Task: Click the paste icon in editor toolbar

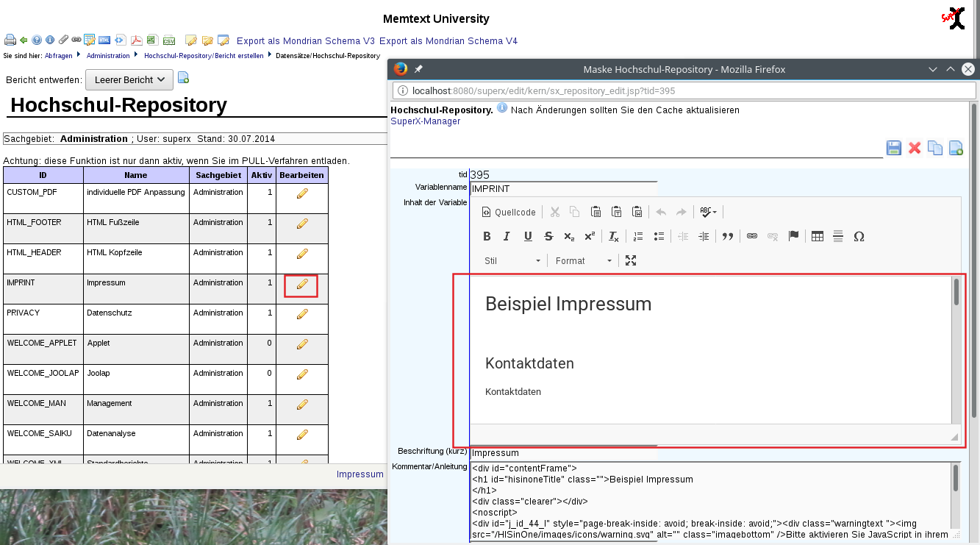Action: (x=596, y=212)
